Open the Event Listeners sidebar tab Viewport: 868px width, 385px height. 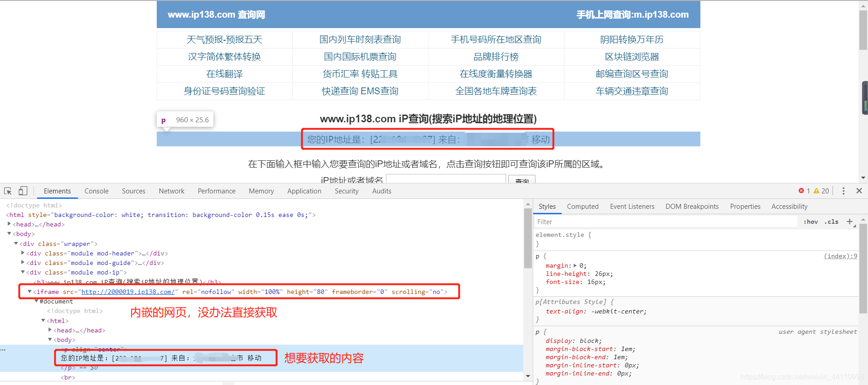(x=632, y=207)
